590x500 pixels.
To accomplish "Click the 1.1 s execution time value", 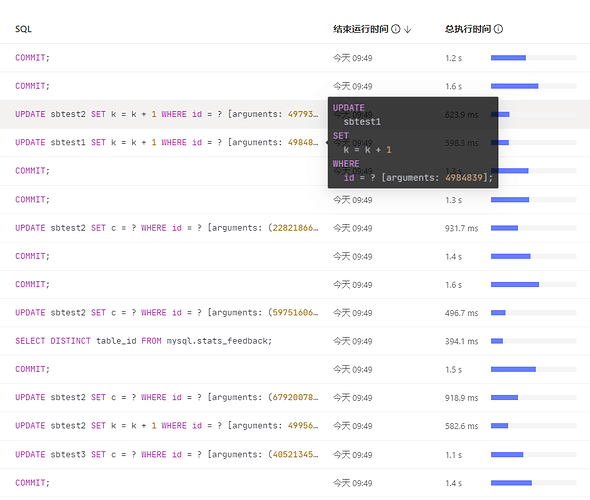I will (453, 455).
